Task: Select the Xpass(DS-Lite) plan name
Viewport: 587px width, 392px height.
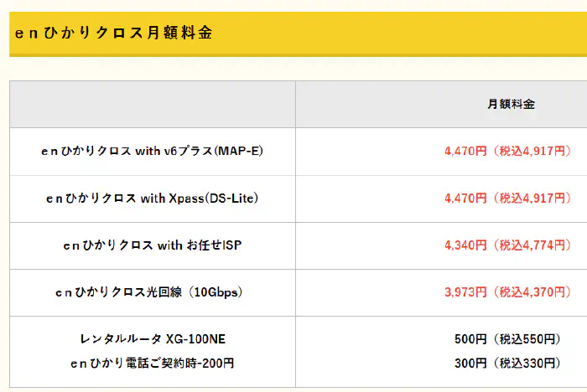Action: [x=153, y=199]
